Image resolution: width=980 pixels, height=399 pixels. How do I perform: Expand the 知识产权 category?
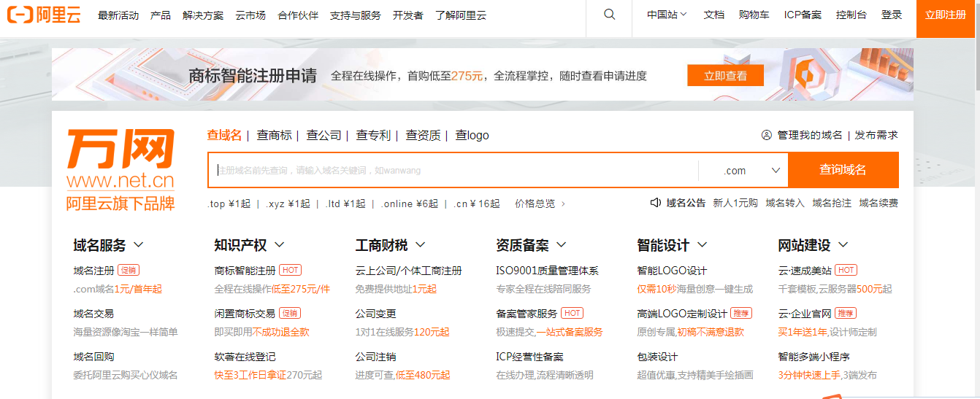pos(249,245)
